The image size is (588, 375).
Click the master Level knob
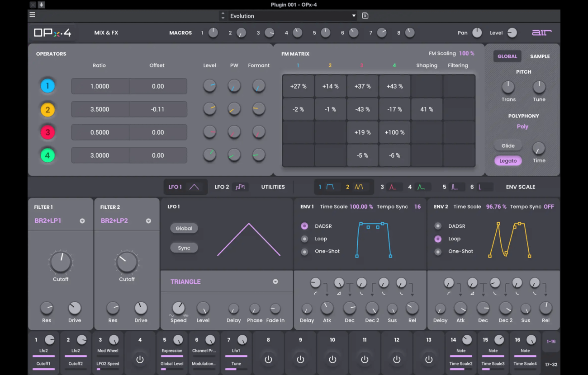512,33
